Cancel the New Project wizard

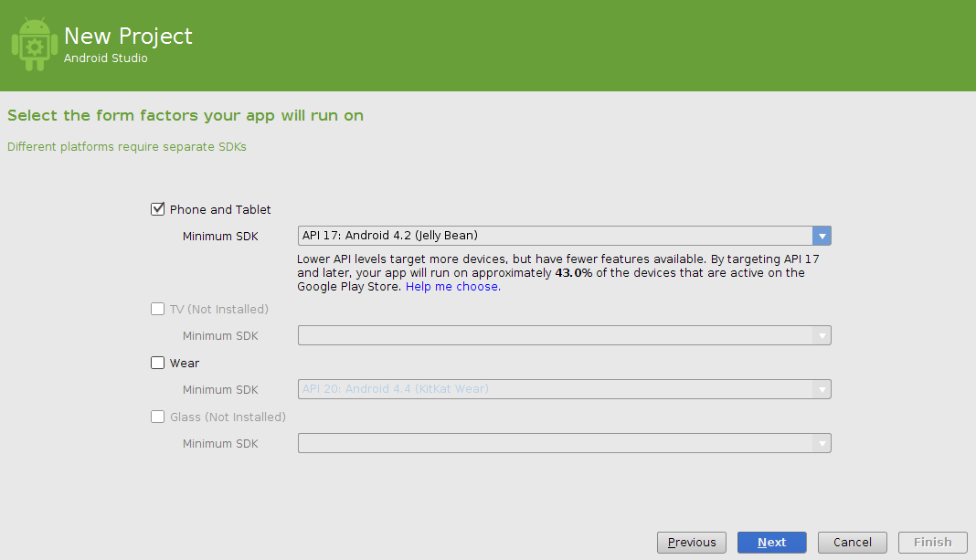(x=852, y=542)
